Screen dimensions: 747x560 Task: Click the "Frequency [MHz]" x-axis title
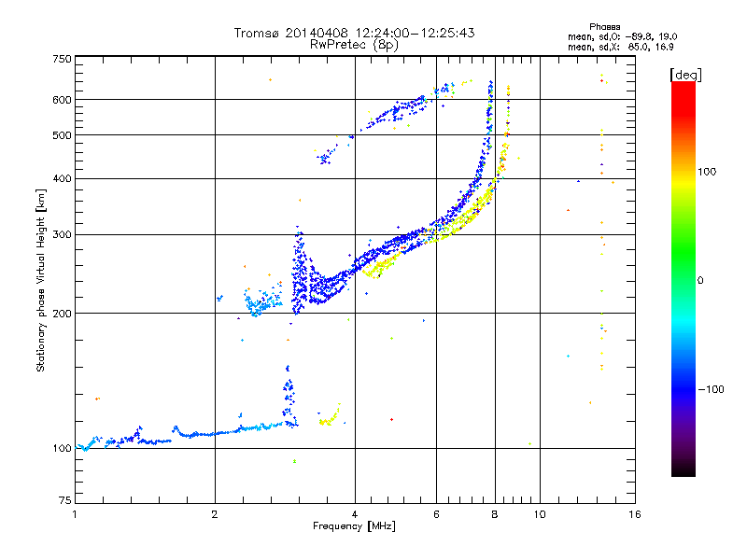tap(354, 526)
